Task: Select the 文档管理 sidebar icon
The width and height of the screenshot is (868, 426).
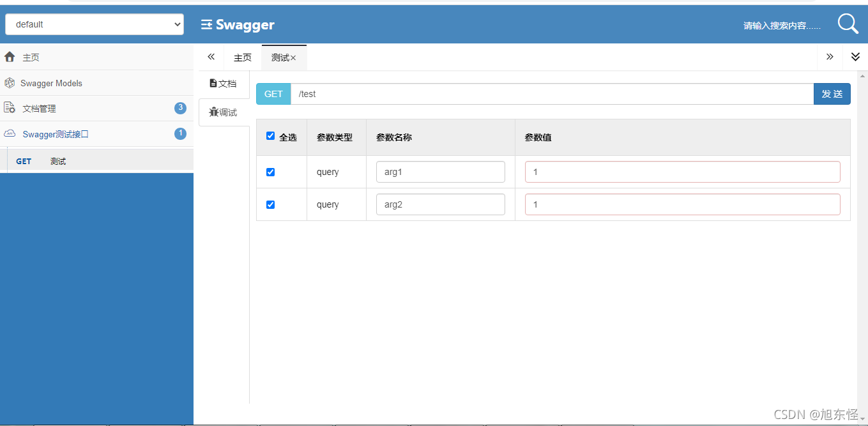Action: point(10,108)
